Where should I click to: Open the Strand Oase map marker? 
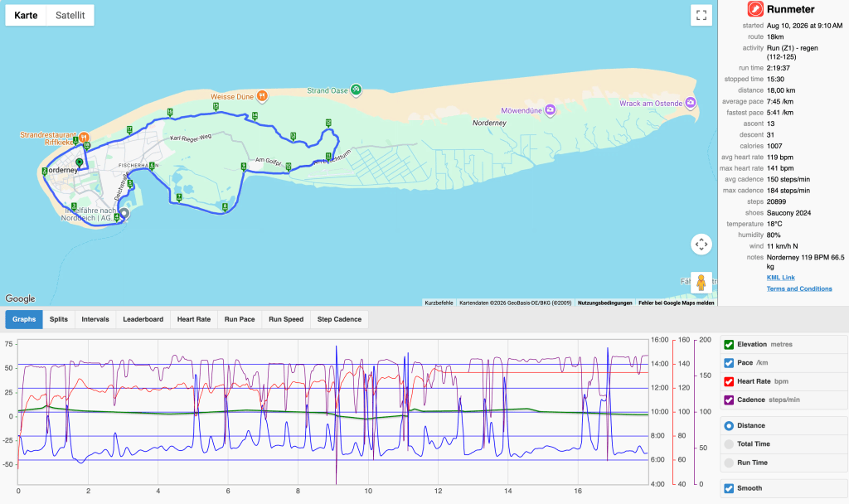356,90
